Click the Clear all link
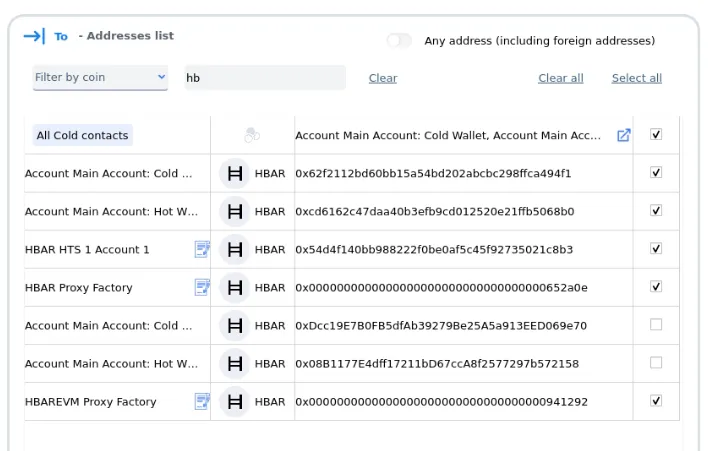Screen dimensions: 722x451 [560, 78]
